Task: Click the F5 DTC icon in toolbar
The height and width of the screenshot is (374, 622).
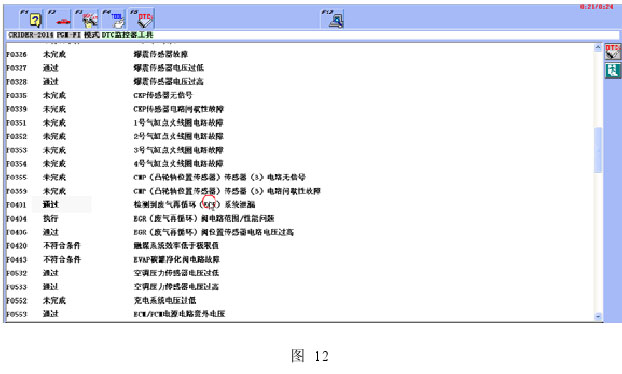Action: click(142, 19)
